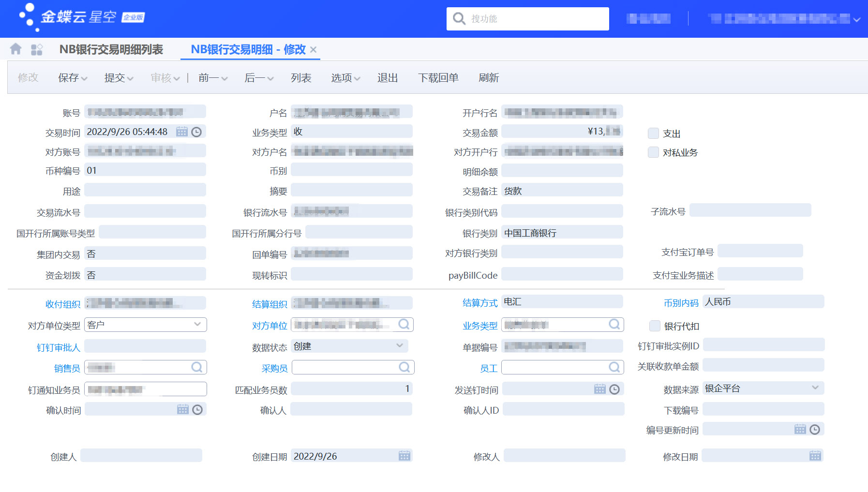Open the 数据来源 dropdown list

point(815,388)
